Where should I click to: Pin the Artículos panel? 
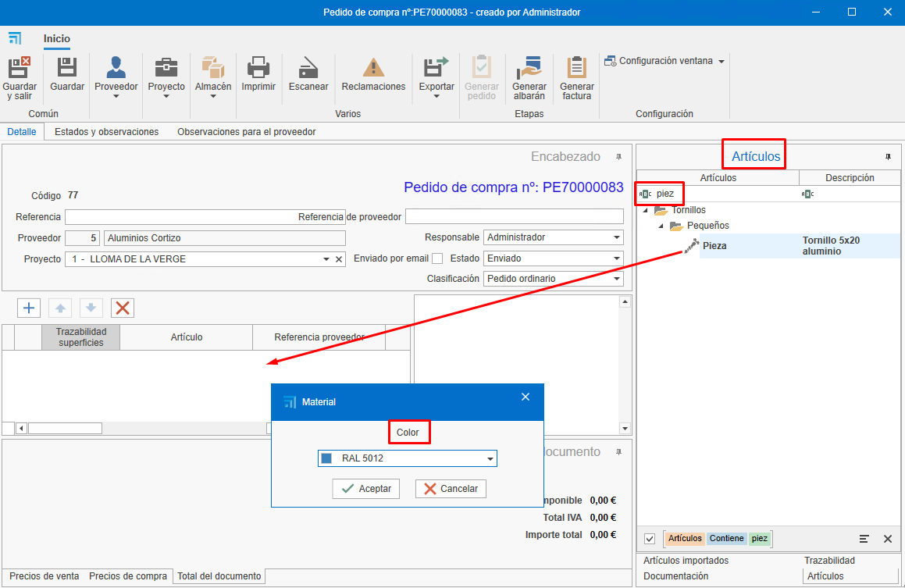(x=889, y=157)
